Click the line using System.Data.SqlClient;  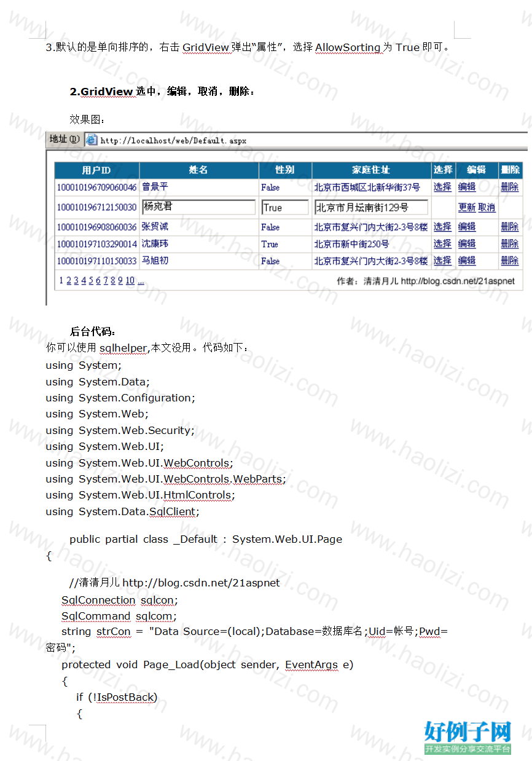tap(122, 511)
